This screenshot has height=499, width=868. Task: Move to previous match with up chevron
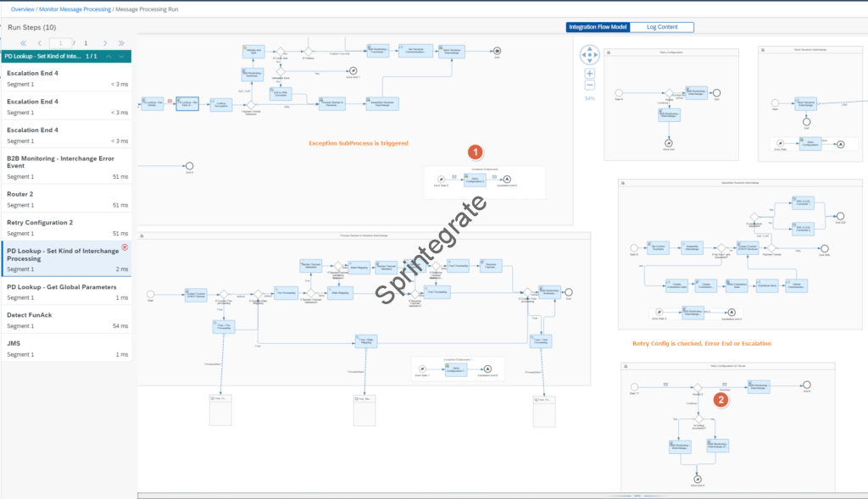tap(108, 57)
